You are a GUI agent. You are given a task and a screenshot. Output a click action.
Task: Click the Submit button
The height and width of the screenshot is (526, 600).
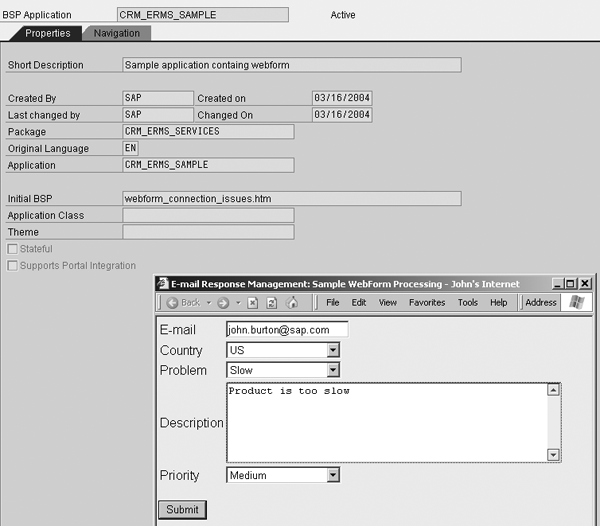pos(182,509)
